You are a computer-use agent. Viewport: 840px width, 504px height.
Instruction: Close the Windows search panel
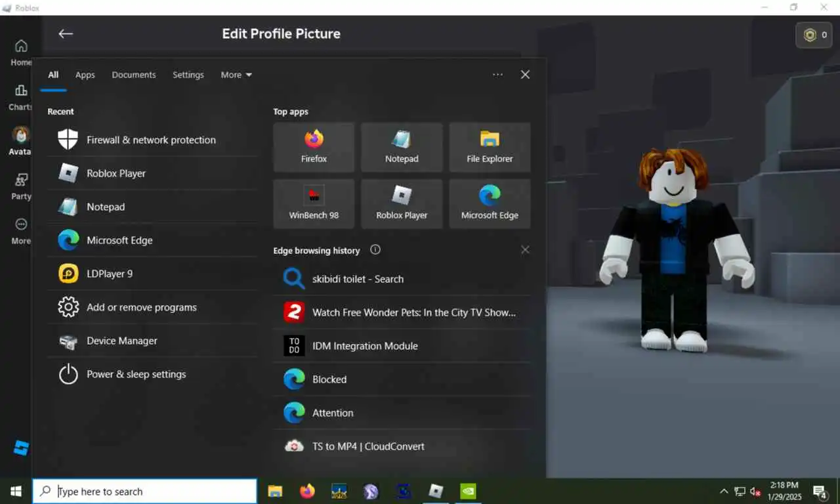coord(525,75)
